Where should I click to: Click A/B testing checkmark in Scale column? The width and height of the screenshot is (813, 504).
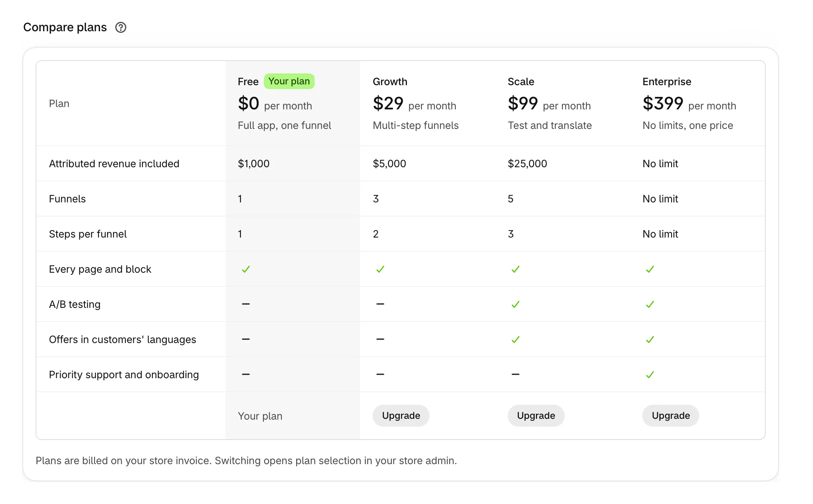point(516,304)
